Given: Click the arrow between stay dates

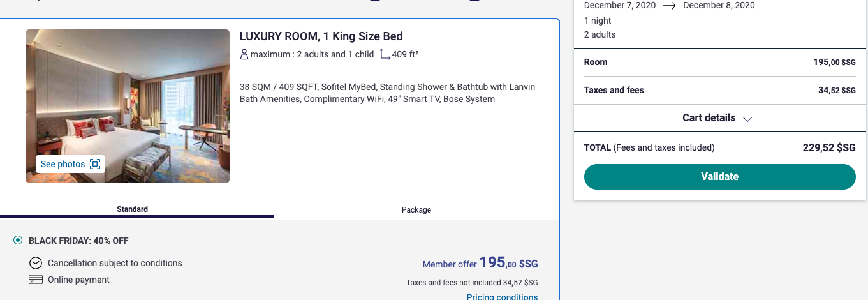Looking at the screenshot, I should click(669, 5).
